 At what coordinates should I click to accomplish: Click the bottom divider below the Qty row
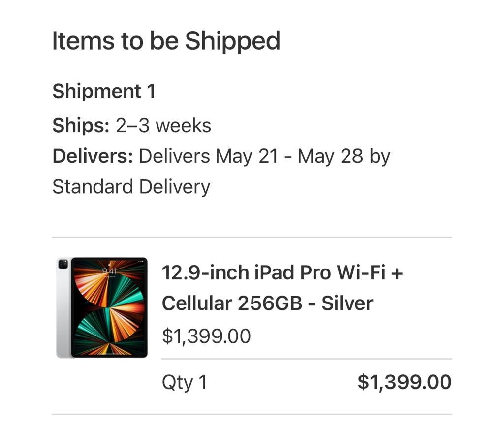click(252, 414)
